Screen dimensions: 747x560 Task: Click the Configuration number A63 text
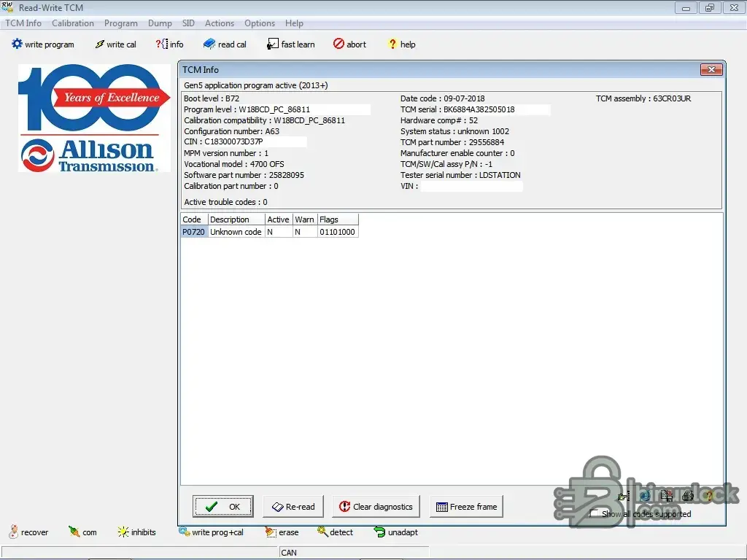point(231,131)
